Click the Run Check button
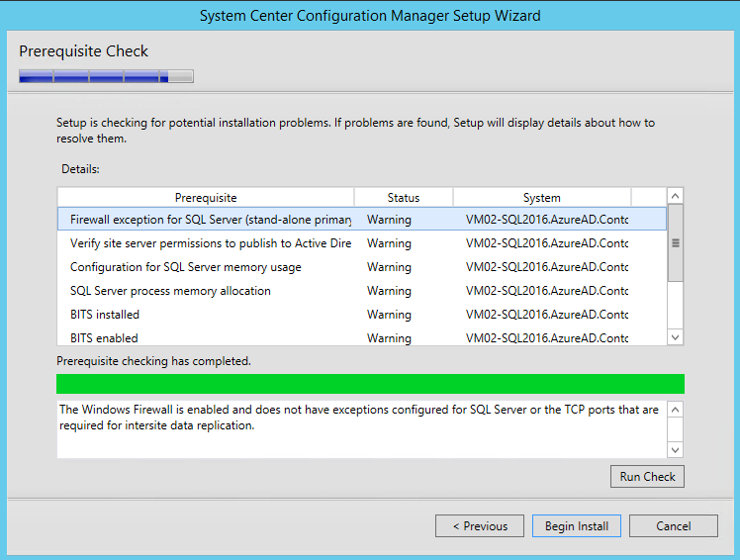The height and width of the screenshot is (560, 740). tap(647, 477)
